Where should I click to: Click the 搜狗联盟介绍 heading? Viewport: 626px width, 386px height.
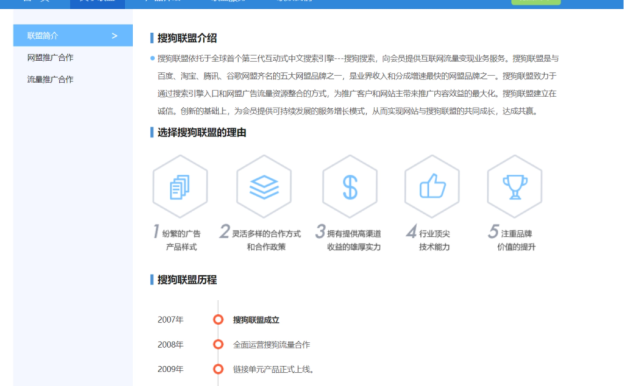point(187,38)
